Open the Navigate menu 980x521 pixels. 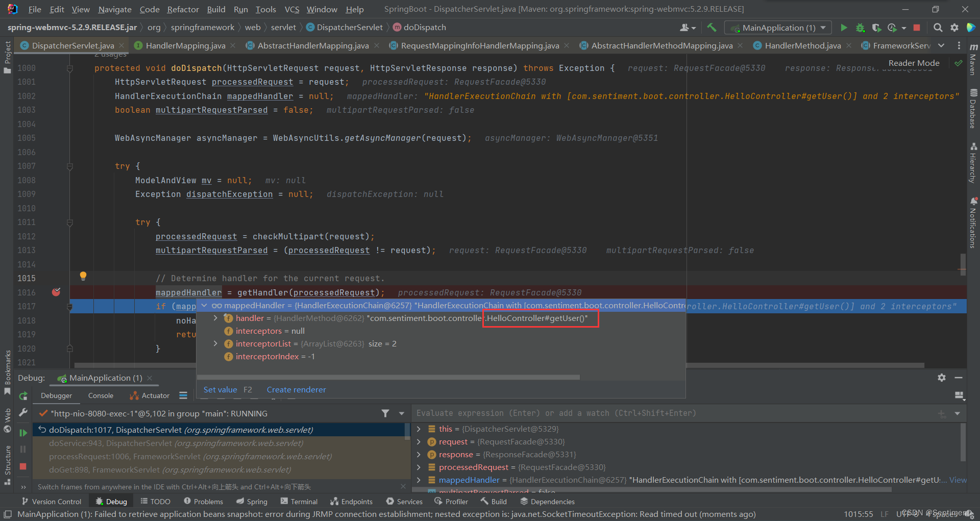pyautogui.click(x=115, y=9)
